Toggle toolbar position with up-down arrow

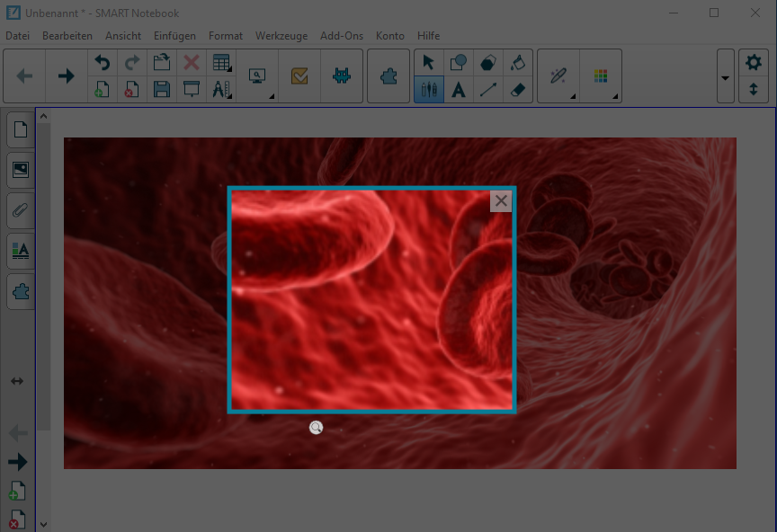[x=754, y=90]
